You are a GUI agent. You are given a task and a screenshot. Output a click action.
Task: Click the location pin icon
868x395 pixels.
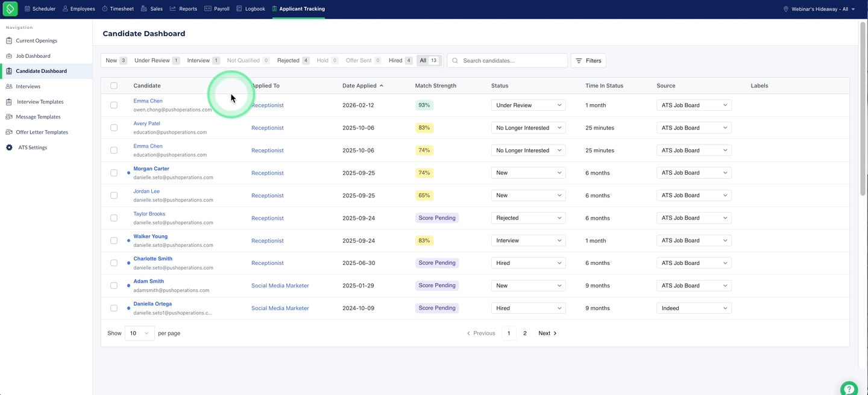(786, 9)
